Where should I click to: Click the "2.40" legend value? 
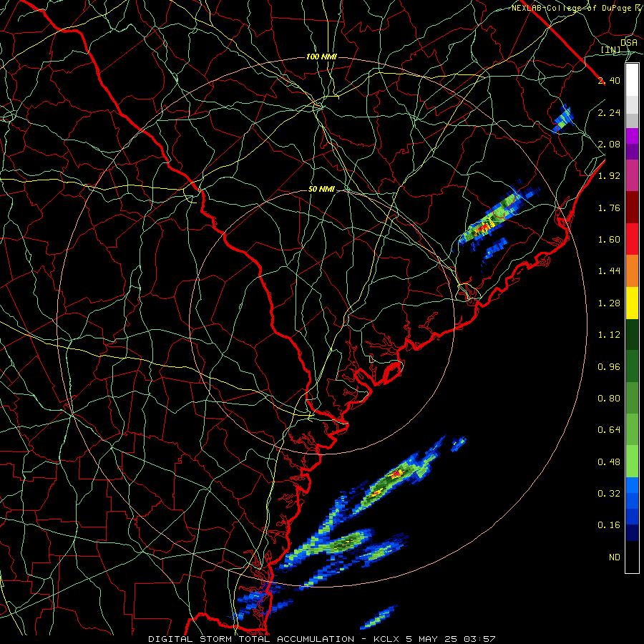[609, 80]
